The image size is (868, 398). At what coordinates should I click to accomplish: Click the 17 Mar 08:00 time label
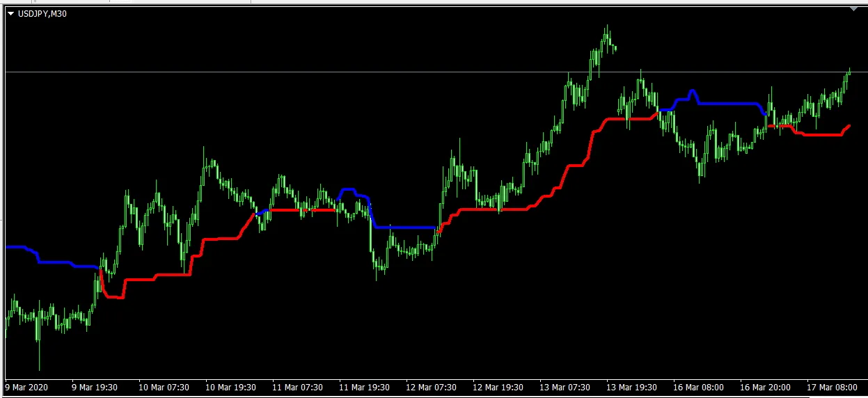click(x=833, y=387)
